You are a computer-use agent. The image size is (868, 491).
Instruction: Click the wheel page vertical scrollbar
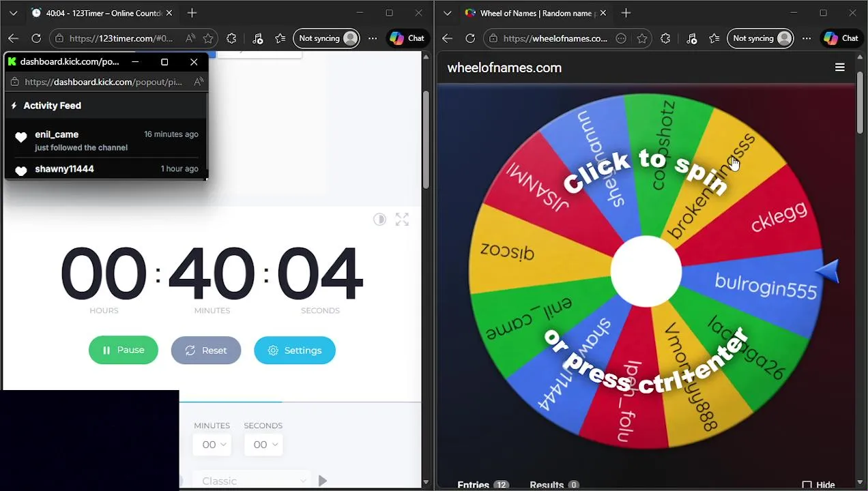tap(860, 102)
